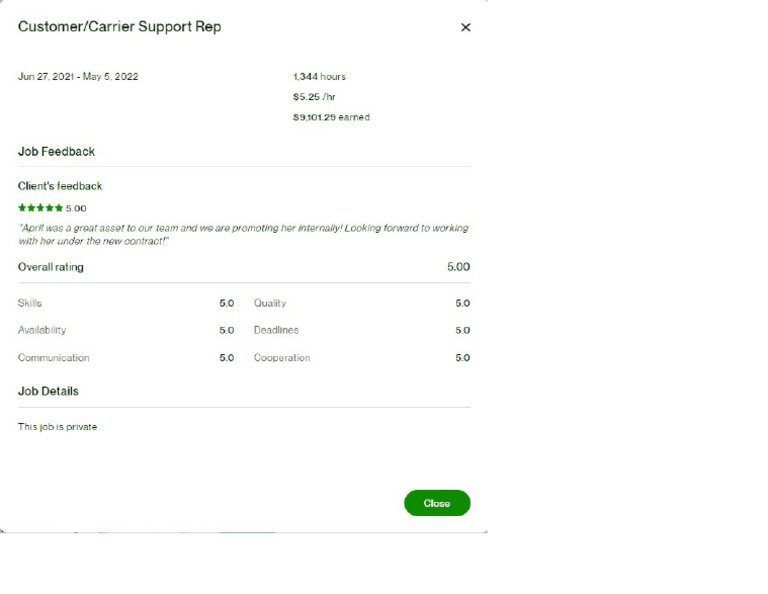Click the Availability rating label
Viewport: 768px width, 594px height.
(x=42, y=330)
